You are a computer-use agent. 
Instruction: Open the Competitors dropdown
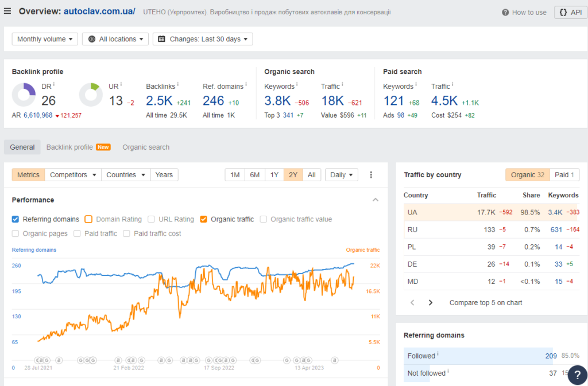[x=73, y=175]
